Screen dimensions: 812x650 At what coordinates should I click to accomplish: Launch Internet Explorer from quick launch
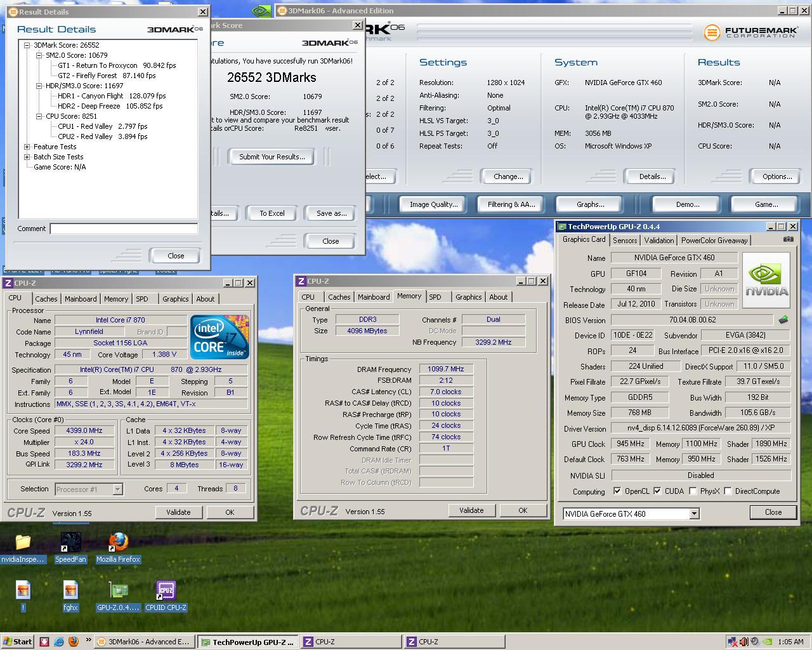point(59,642)
